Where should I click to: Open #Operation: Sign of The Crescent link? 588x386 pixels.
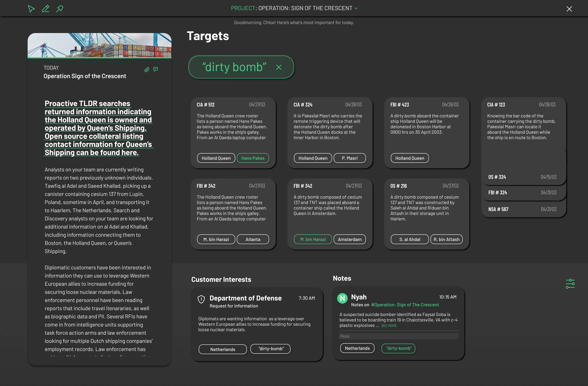405,305
